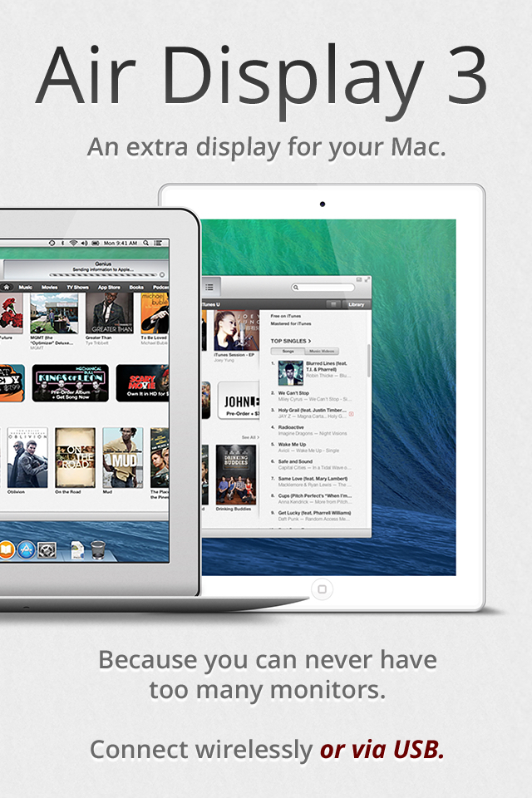Open the Music store tab

26,287
